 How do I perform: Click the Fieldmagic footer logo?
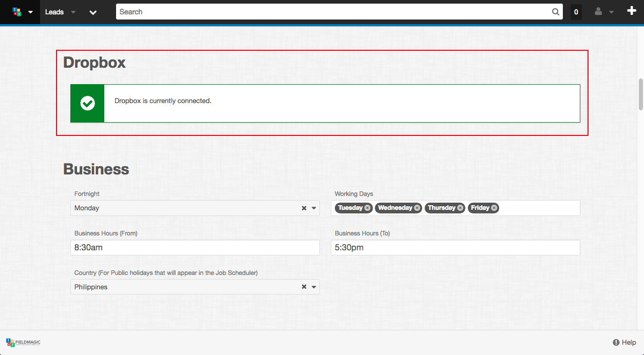click(23, 342)
